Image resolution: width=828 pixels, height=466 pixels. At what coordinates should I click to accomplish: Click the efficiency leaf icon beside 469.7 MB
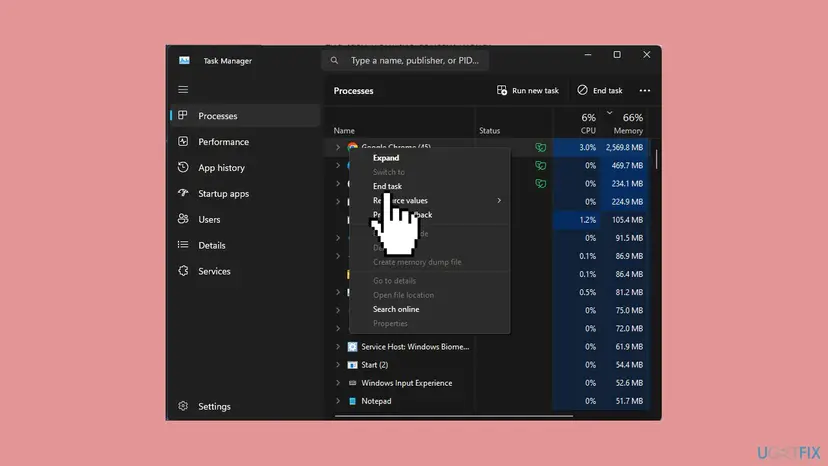[540, 165]
